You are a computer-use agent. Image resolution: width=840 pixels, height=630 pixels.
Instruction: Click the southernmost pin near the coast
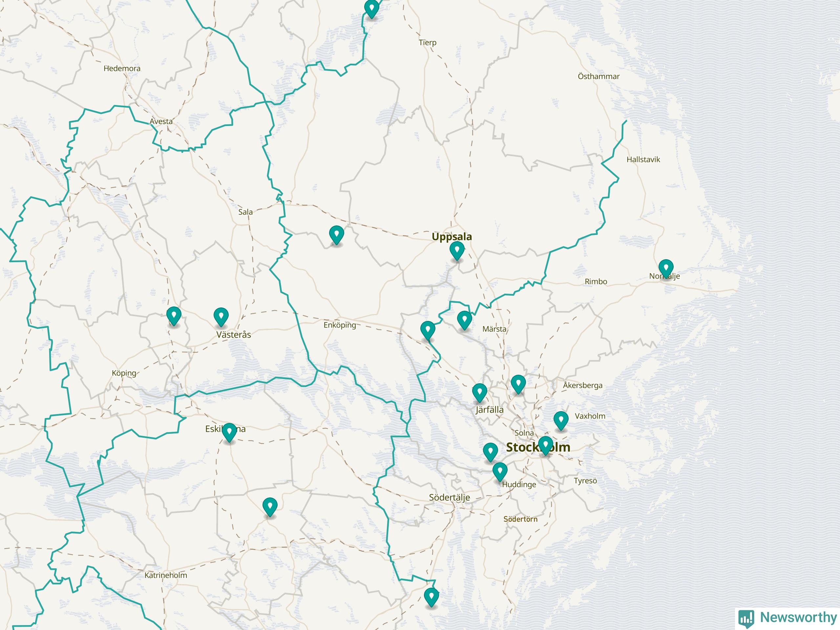(431, 597)
